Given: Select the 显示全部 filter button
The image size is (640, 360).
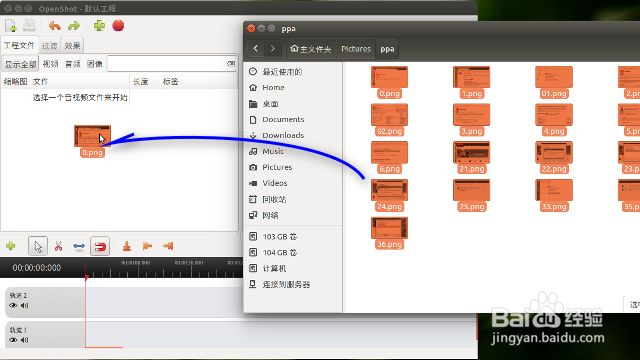Looking at the screenshot, I should (x=20, y=64).
